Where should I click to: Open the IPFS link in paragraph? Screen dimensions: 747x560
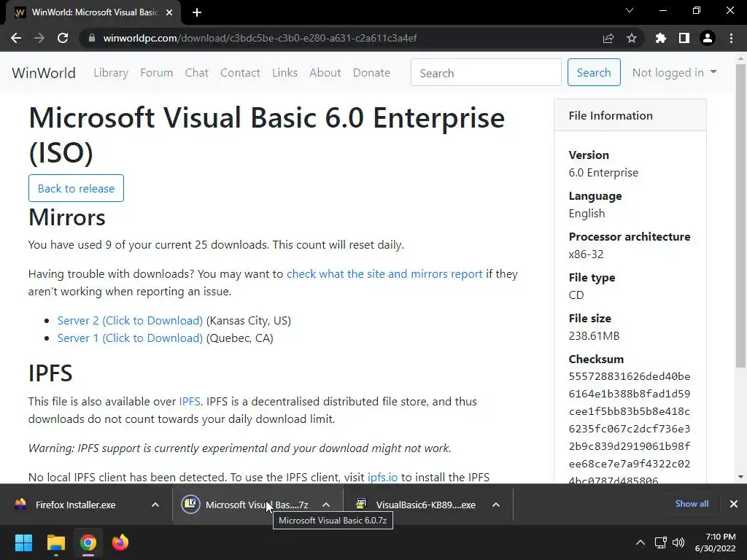tap(189, 402)
